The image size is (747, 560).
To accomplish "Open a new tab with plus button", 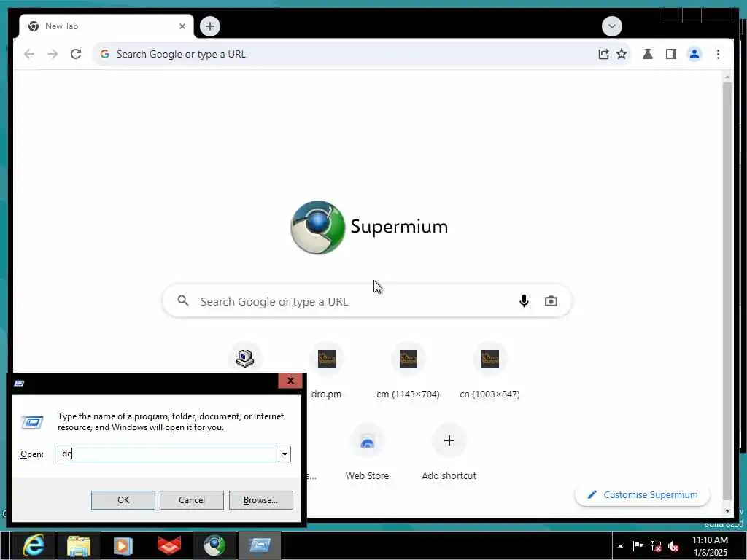I will 210,26.
